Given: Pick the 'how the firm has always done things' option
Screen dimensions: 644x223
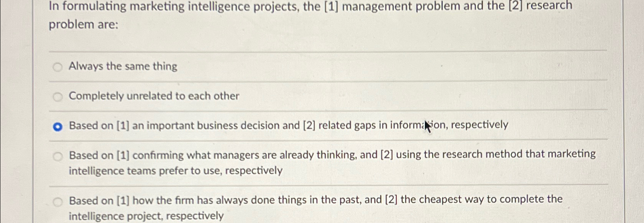Looking at the screenshot, I should point(57,201).
